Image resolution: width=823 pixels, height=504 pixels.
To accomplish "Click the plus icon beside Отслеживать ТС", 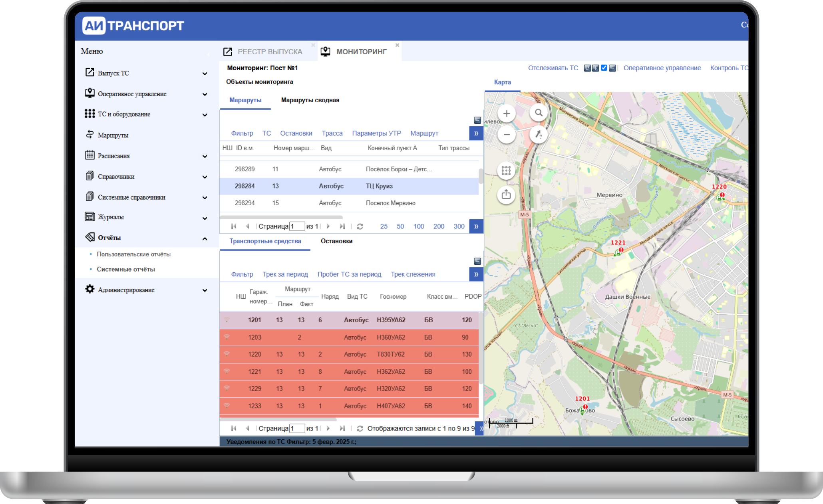I will point(595,68).
